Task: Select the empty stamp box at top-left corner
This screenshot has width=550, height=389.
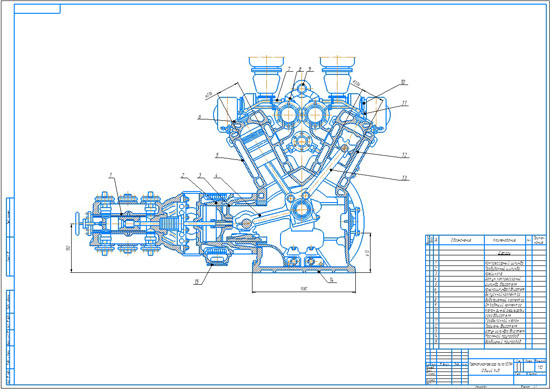Action: click(x=37, y=9)
